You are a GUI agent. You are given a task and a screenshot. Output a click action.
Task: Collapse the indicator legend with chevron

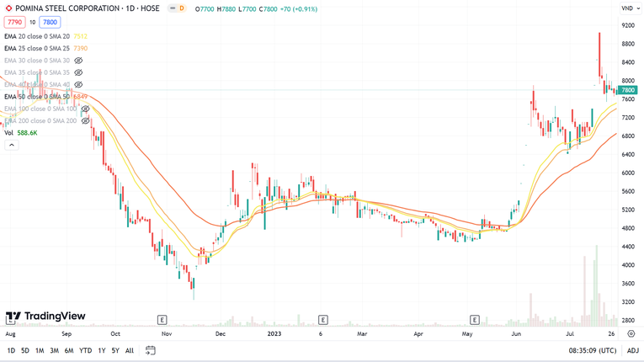click(12, 145)
